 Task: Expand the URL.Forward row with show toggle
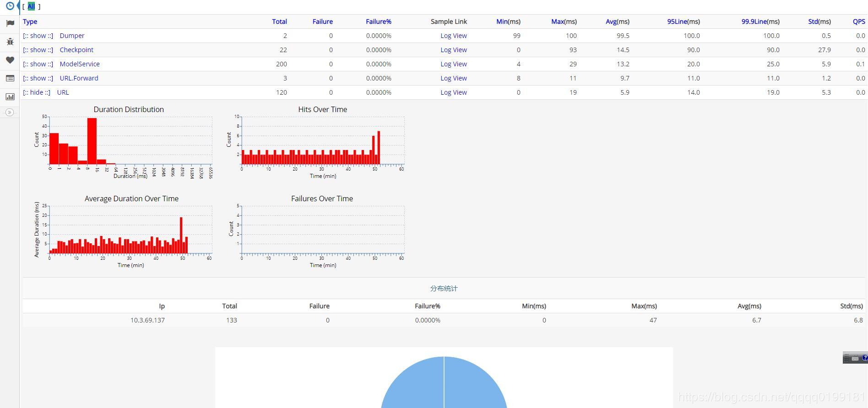38,78
